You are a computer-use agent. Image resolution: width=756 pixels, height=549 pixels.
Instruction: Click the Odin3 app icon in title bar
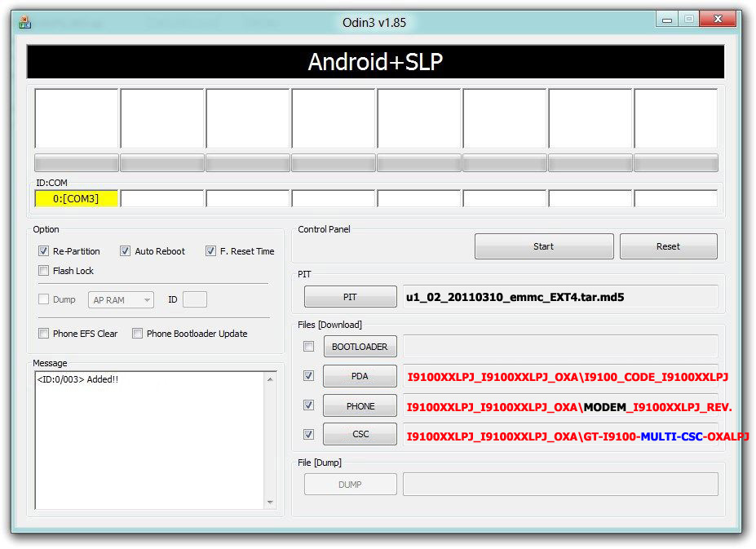[x=24, y=22]
